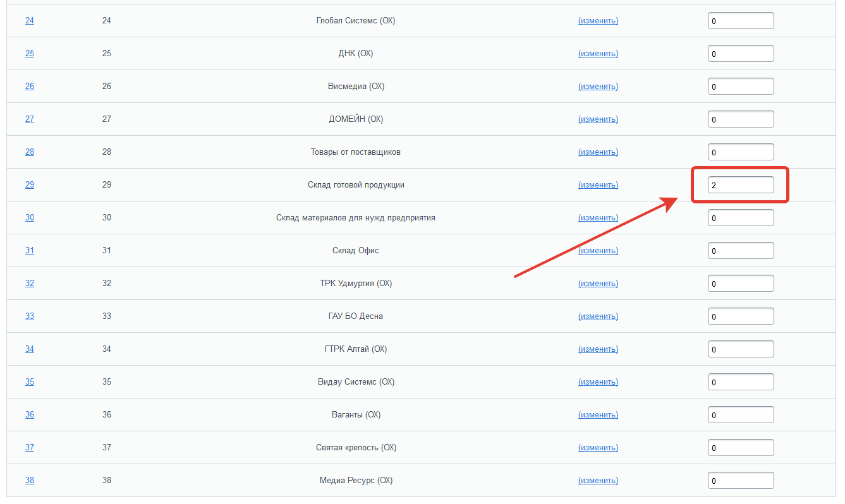Click изменить for Медиа Ресурс (ОХ)
This screenshot has height=504, width=845.
(x=598, y=481)
